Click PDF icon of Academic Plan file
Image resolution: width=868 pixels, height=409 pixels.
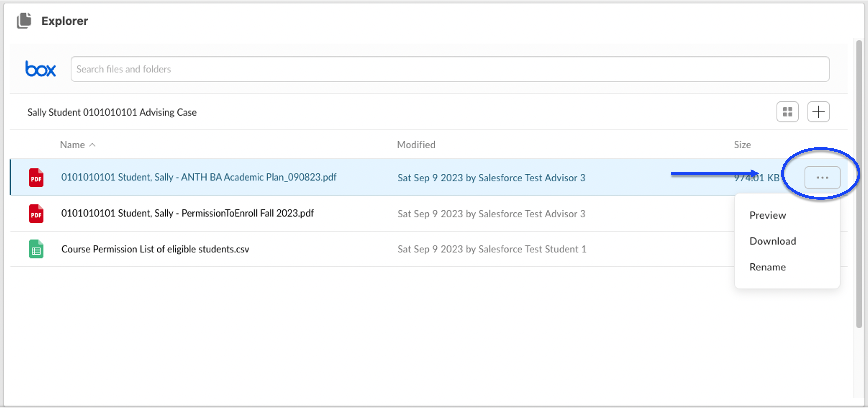tap(36, 178)
